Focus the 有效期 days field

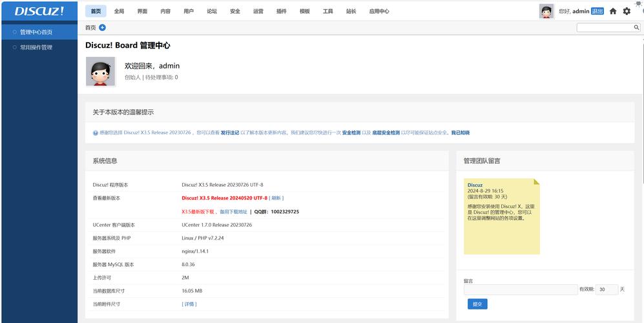607,289
